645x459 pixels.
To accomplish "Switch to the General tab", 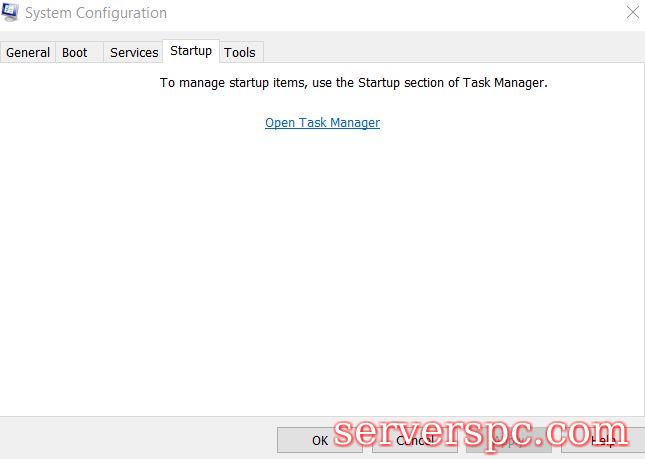I will pos(28,52).
